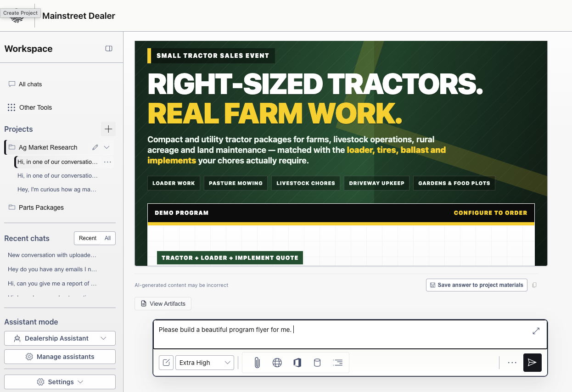This screenshot has width=572, height=392.
Task: Click Manage assistants button
Action: pyautogui.click(x=60, y=357)
